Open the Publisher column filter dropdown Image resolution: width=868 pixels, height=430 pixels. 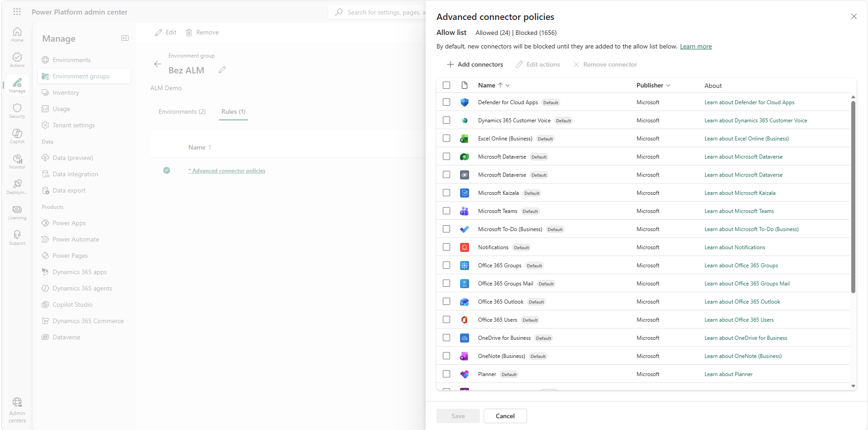pos(668,85)
